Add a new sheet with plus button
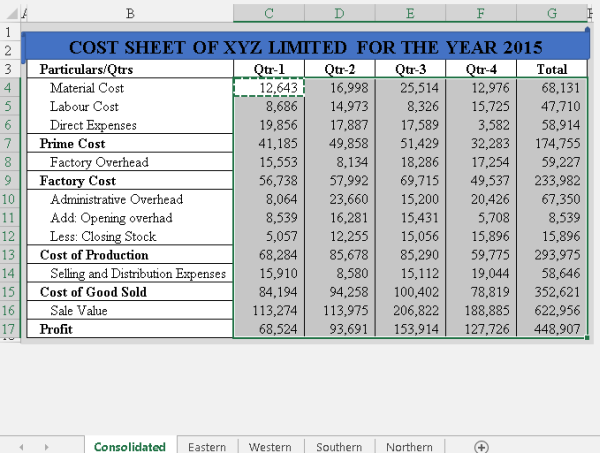The height and width of the screenshot is (453, 600). click(x=481, y=446)
